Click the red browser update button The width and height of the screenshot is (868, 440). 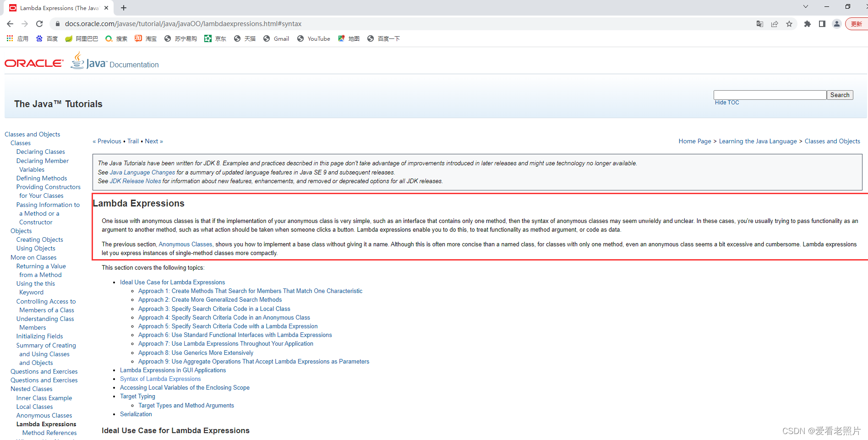857,24
